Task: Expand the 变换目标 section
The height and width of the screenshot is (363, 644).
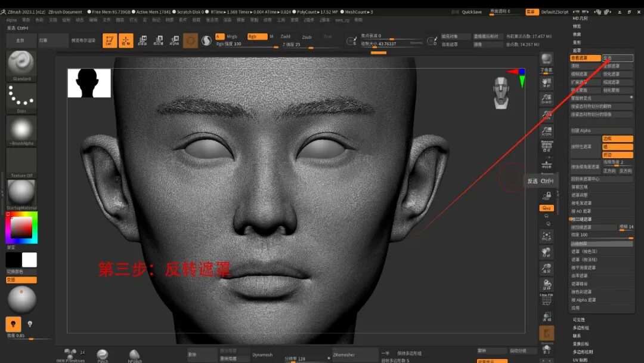Action: (581, 344)
